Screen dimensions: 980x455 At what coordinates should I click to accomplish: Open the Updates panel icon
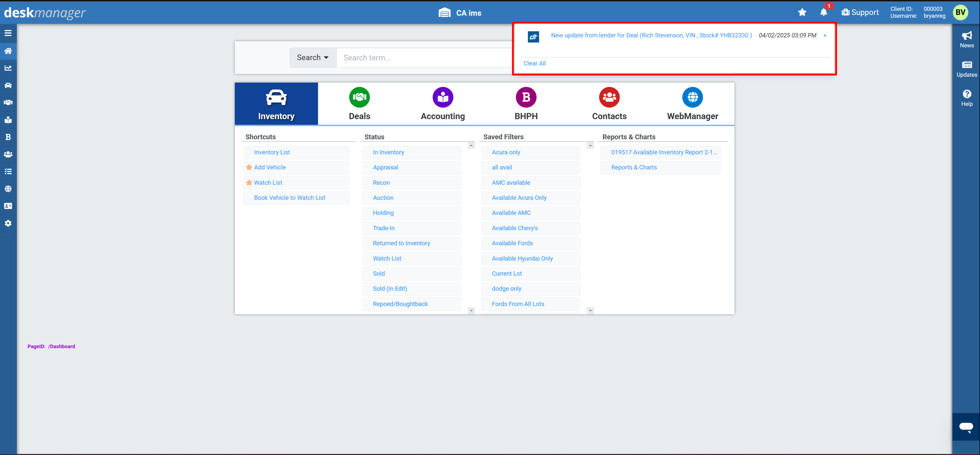click(x=966, y=69)
